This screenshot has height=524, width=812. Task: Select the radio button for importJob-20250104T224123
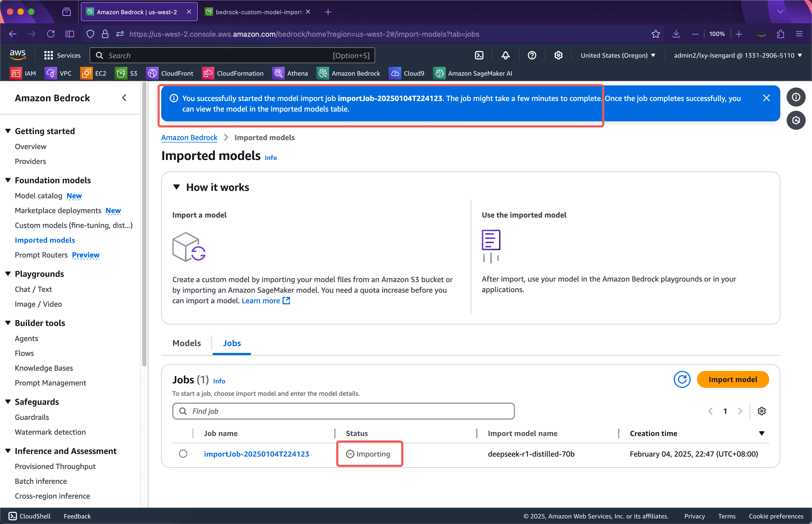[x=183, y=454]
